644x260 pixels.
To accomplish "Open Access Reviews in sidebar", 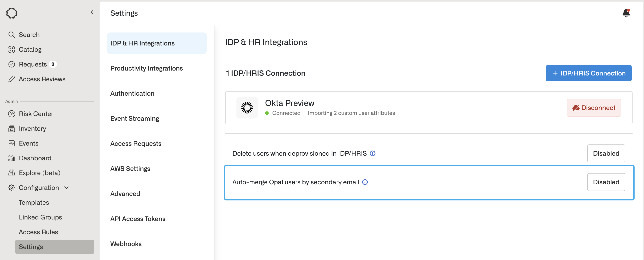I will coord(42,79).
